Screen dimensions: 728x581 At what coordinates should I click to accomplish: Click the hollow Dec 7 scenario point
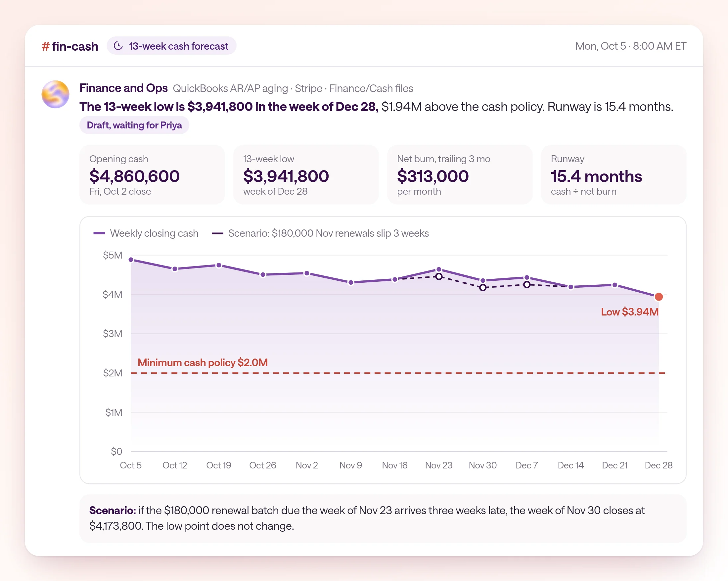pyautogui.click(x=527, y=285)
